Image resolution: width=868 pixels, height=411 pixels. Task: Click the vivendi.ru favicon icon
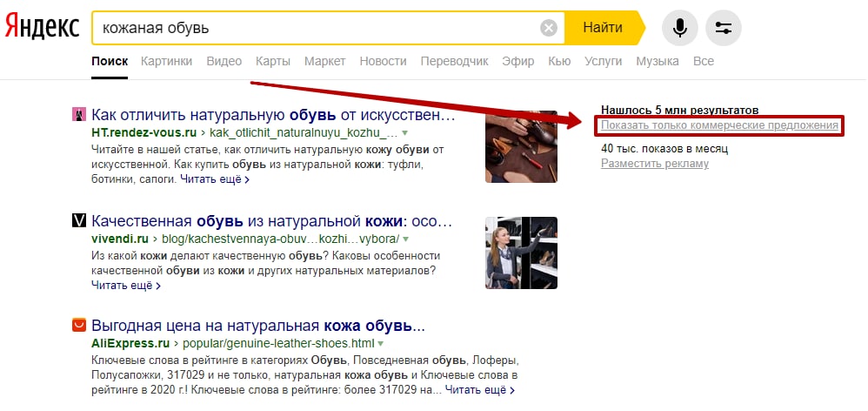coord(80,221)
